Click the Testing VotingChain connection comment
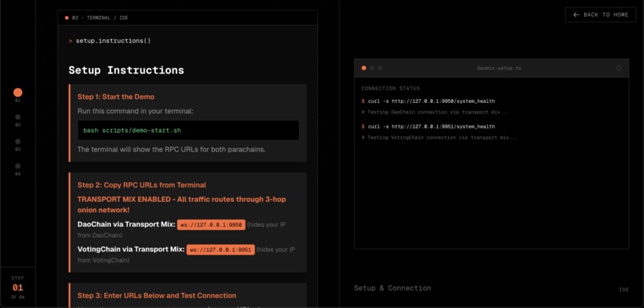The width and height of the screenshot is (644, 308). 439,137
